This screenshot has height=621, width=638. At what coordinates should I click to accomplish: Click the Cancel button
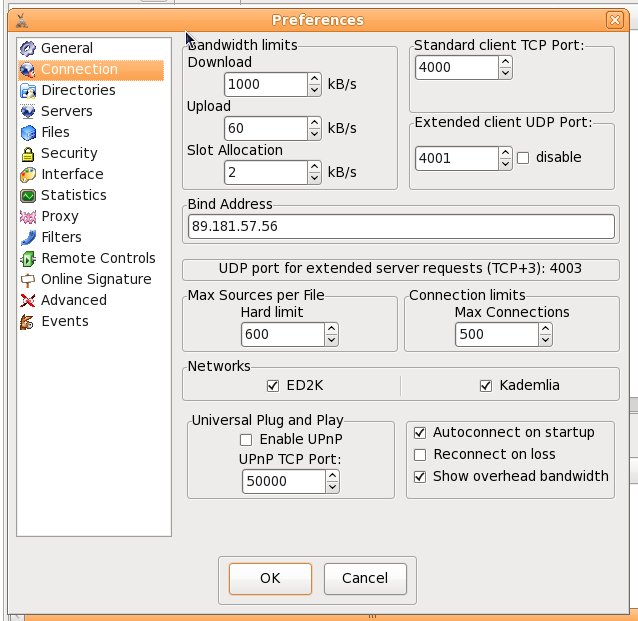(x=364, y=578)
